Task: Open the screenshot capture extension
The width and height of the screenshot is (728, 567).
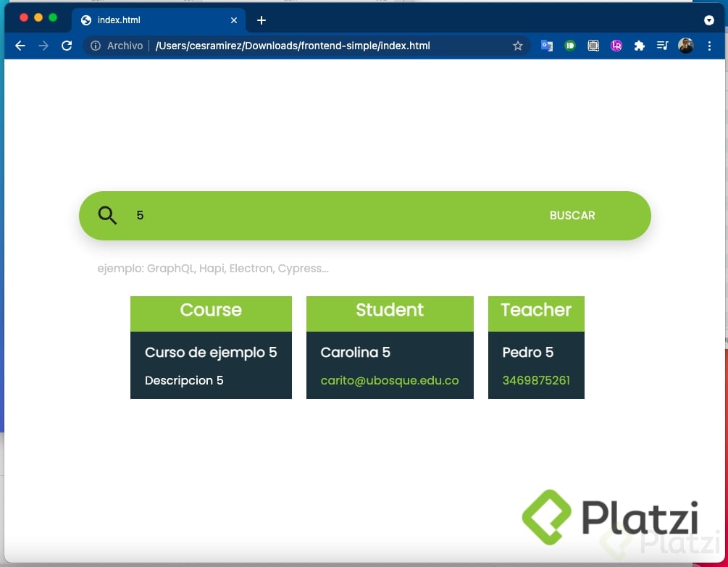Action: (593, 46)
